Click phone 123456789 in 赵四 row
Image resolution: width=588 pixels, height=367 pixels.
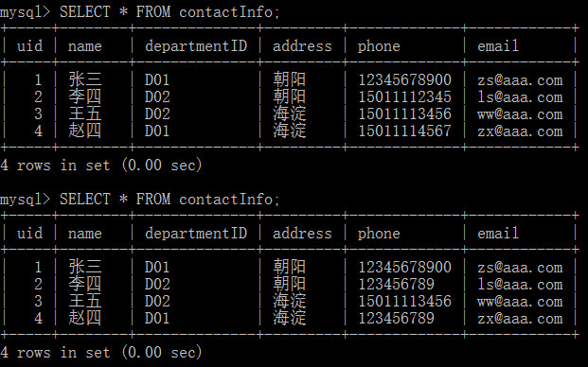(x=397, y=319)
